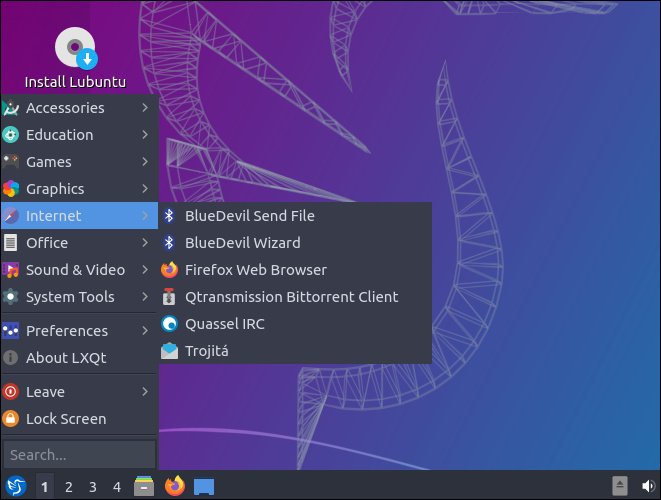The image size is (661, 500).
Task: Select the Games menu label
Action: click(49, 162)
